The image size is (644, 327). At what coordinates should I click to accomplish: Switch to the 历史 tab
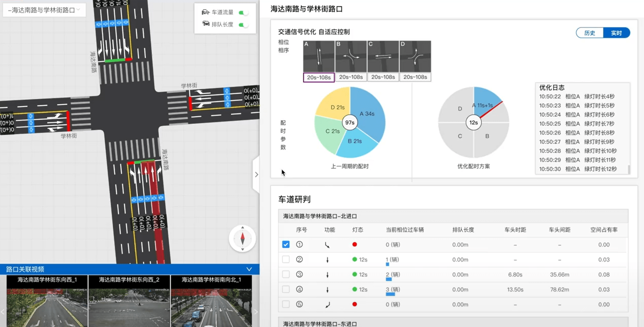pos(590,33)
